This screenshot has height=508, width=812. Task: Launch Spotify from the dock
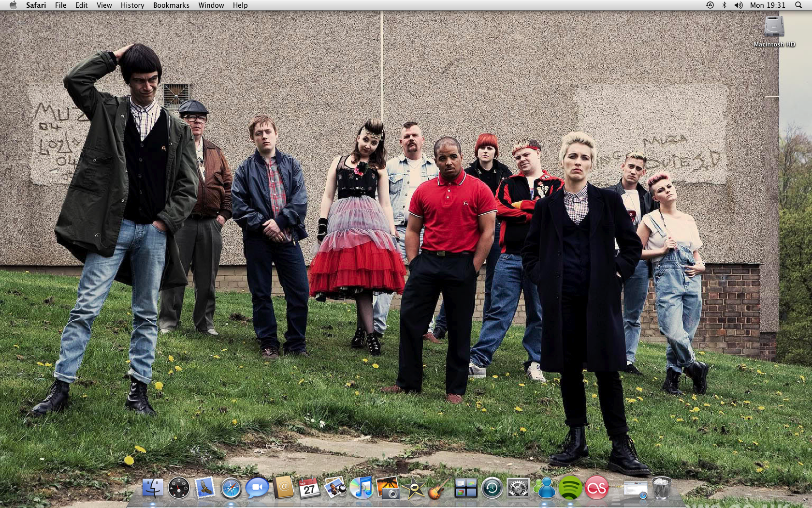click(x=570, y=488)
